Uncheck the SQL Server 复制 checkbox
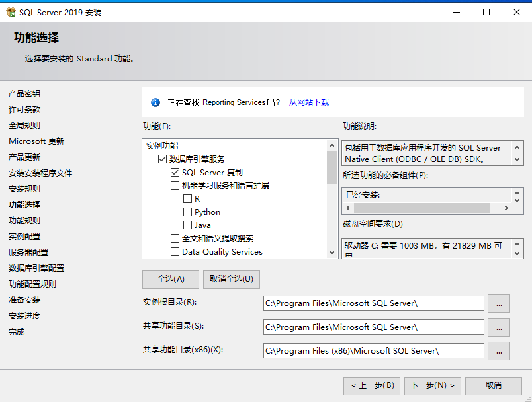 coord(175,172)
